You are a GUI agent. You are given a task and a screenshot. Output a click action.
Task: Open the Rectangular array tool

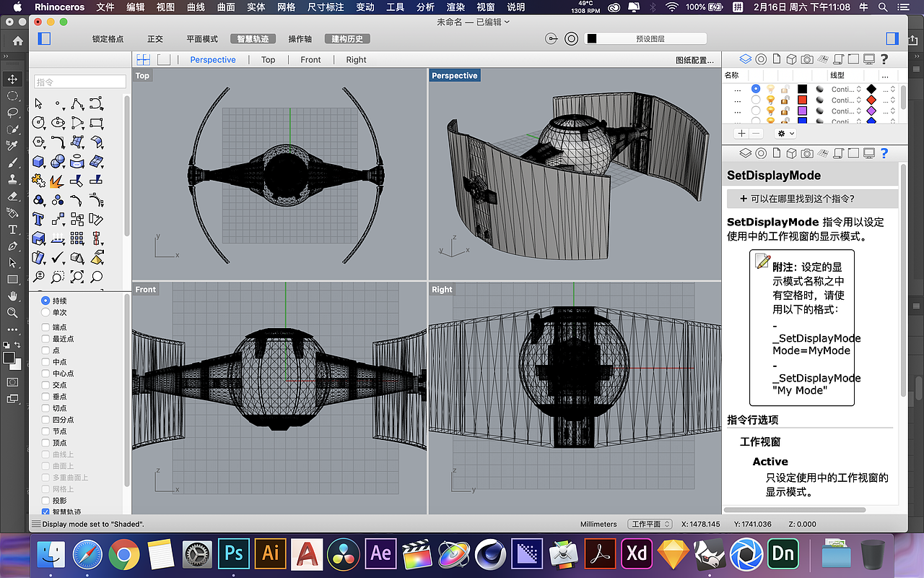77,237
